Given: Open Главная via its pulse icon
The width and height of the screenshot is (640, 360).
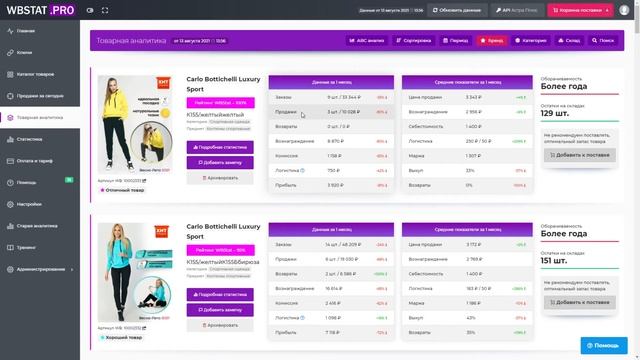Looking at the screenshot, I should coord(10,31).
